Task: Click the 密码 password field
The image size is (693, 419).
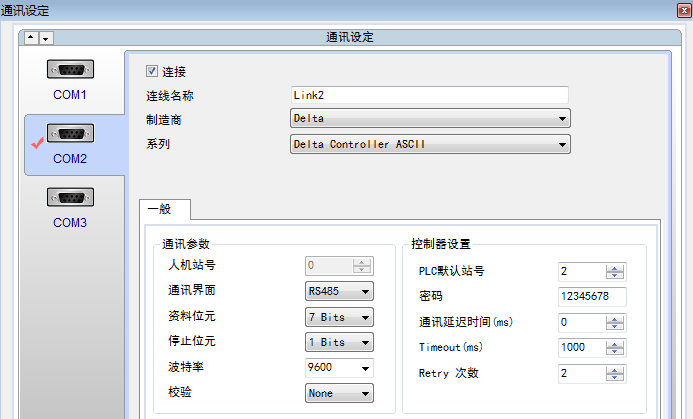Action: click(592, 297)
